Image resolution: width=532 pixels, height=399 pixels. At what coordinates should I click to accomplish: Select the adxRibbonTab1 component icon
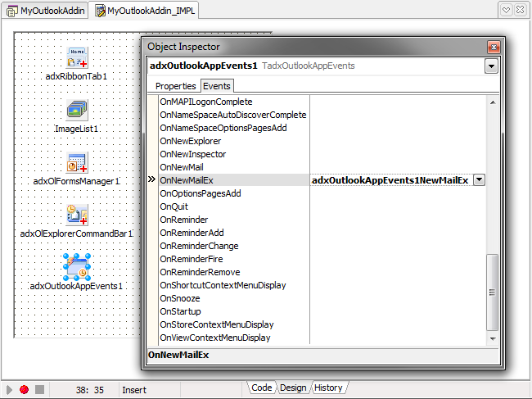pos(77,57)
